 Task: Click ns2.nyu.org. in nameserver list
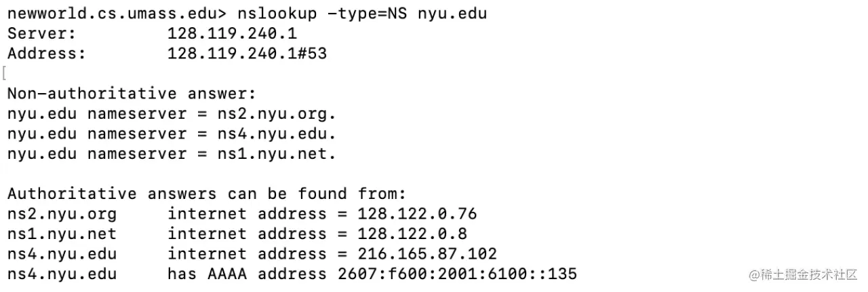click(x=277, y=113)
